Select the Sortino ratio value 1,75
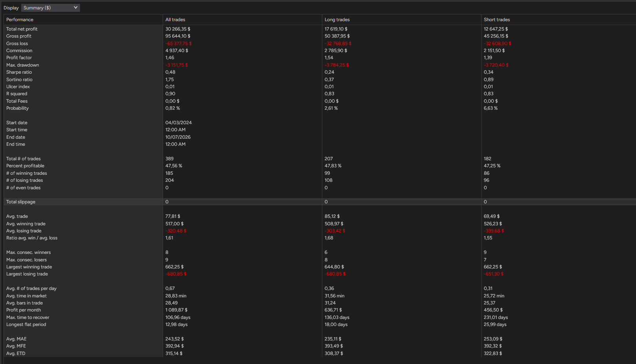The width and height of the screenshot is (636, 364). click(x=169, y=80)
